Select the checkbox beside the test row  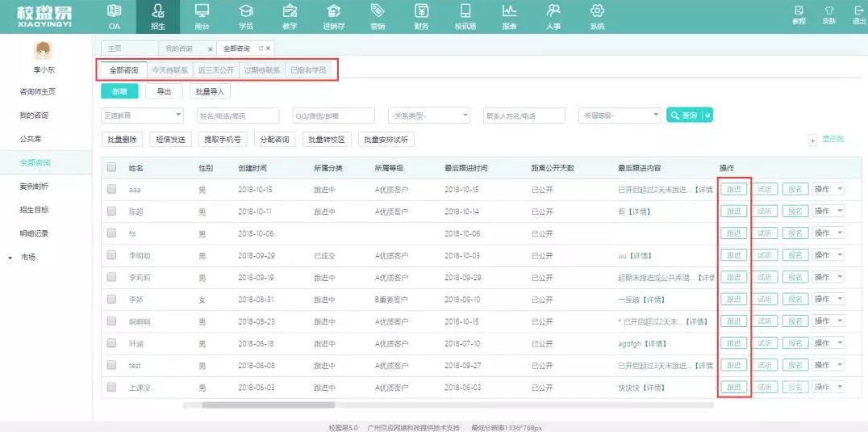(x=111, y=366)
